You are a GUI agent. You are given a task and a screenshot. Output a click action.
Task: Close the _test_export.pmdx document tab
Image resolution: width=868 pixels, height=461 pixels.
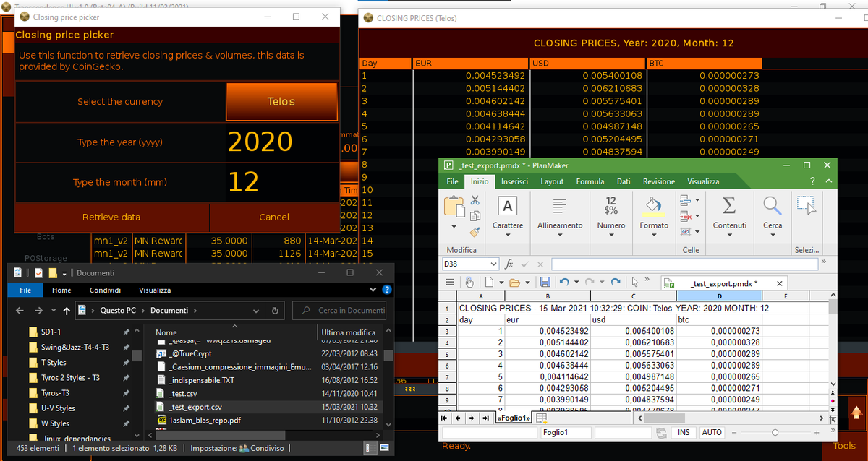(x=779, y=283)
